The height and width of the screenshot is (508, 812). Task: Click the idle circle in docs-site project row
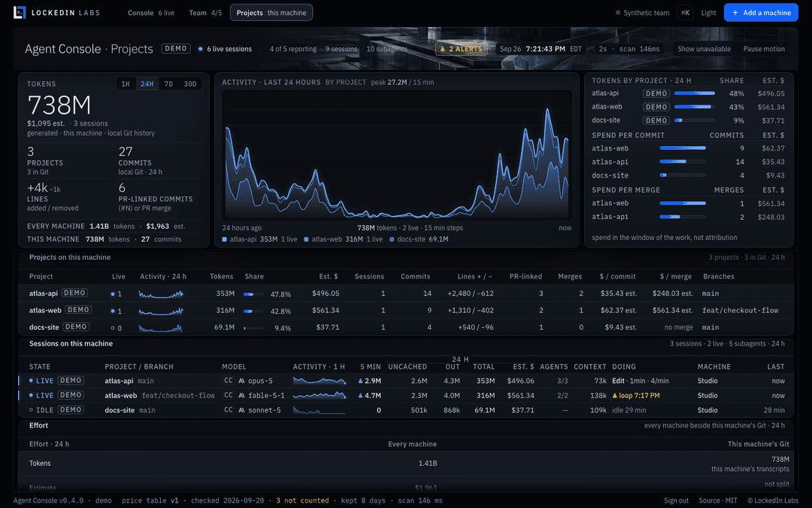click(x=112, y=328)
